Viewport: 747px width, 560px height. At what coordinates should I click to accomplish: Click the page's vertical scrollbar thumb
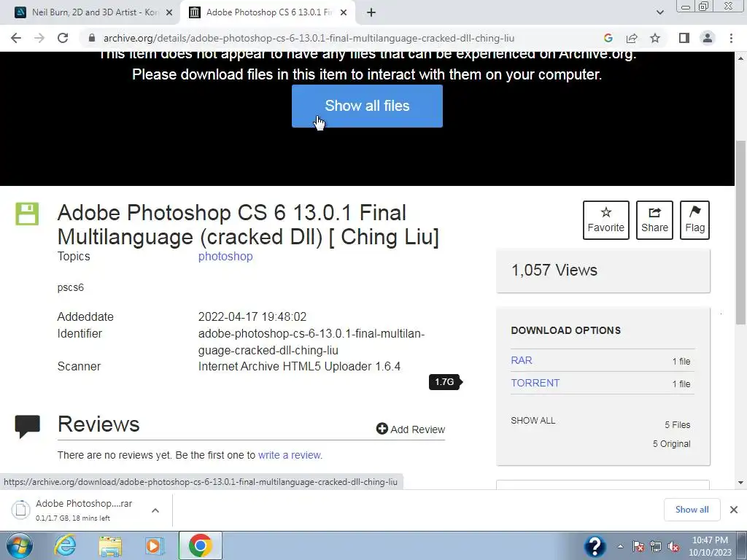point(741,233)
